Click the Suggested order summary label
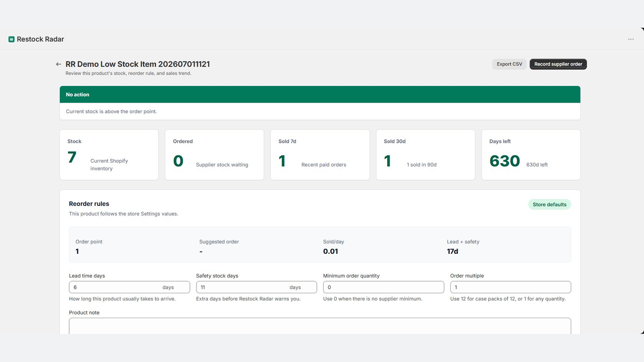 pos(219,242)
